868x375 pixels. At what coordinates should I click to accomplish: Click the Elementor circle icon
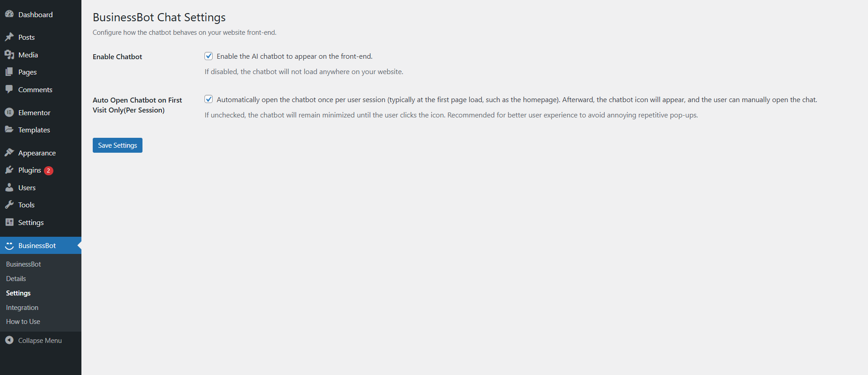click(9, 112)
